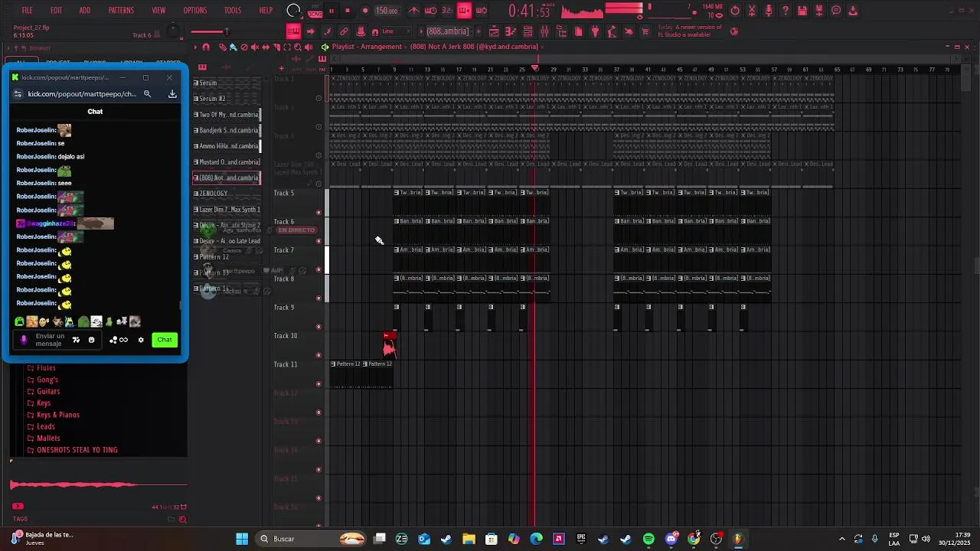The height and width of the screenshot is (551, 980).
Task: Select the playlist zoom magnifier tool
Action: click(298, 47)
